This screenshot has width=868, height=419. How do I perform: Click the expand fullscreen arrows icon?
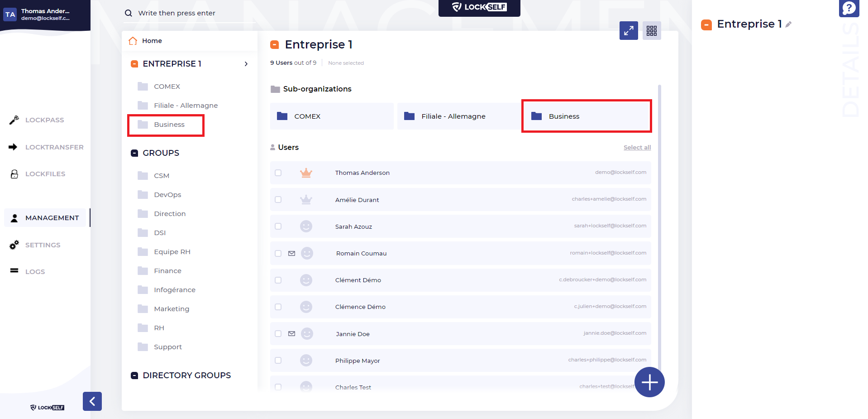[x=629, y=31]
